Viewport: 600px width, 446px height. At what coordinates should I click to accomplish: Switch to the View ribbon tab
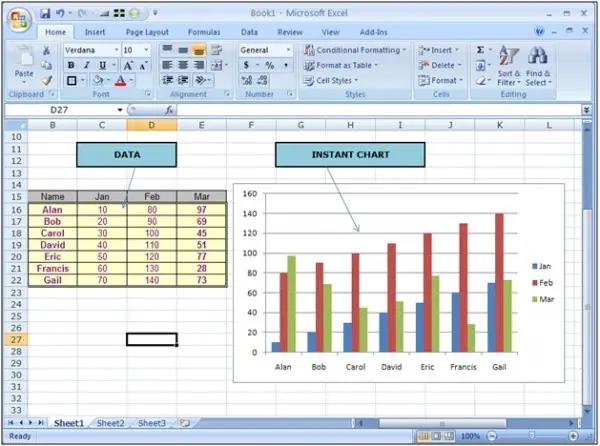(330, 32)
